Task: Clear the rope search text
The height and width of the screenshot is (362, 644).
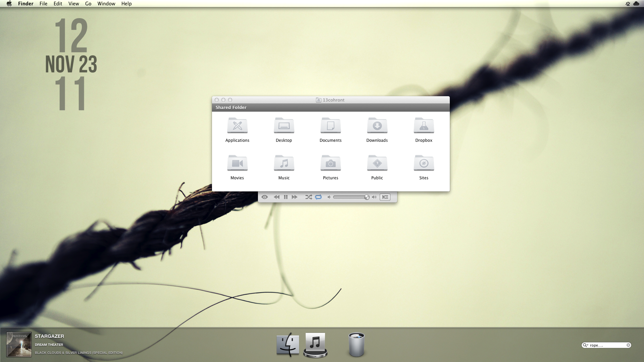Action: (628, 345)
